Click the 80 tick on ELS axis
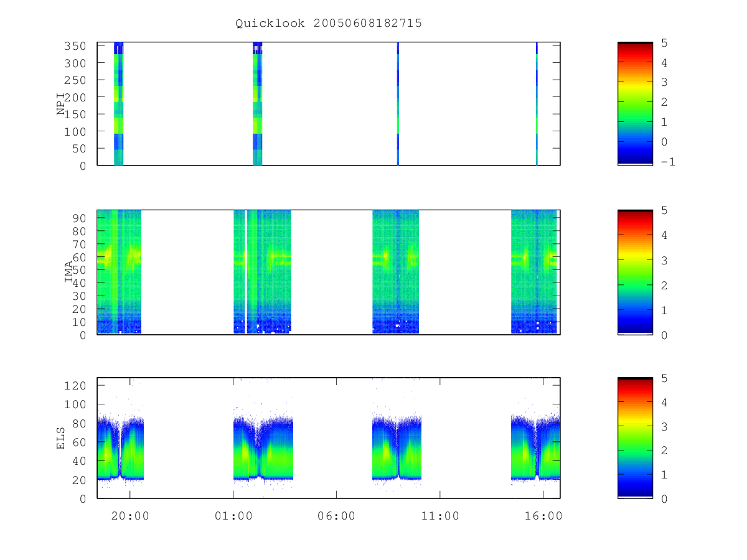 click(79, 423)
